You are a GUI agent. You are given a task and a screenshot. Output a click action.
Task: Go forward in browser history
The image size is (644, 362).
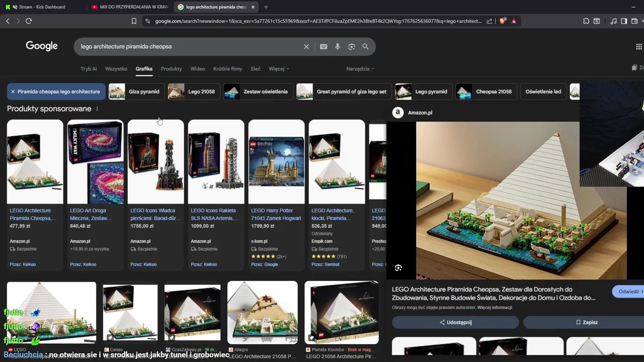point(18,21)
